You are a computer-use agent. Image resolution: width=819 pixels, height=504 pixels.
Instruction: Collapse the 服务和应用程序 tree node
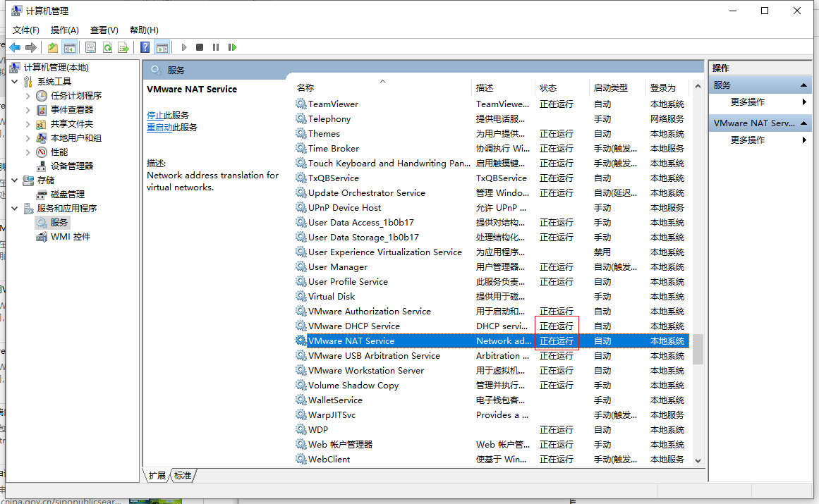(x=15, y=208)
